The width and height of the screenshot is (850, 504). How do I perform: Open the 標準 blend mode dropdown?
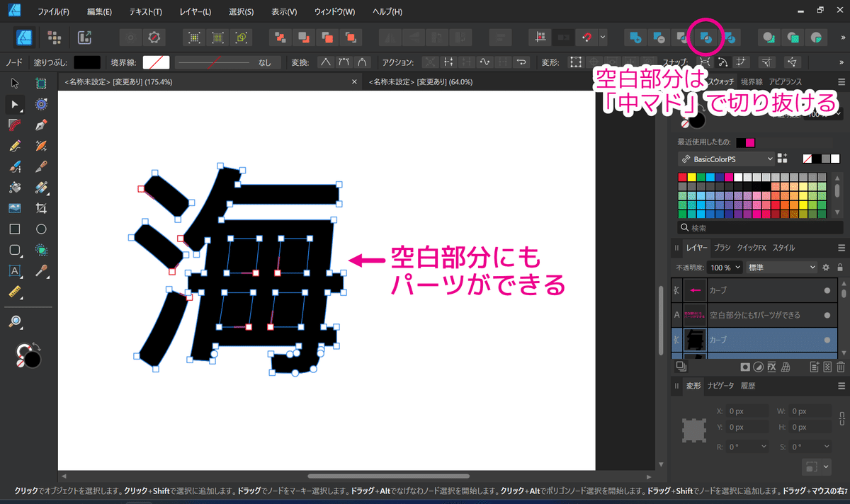tap(782, 268)
